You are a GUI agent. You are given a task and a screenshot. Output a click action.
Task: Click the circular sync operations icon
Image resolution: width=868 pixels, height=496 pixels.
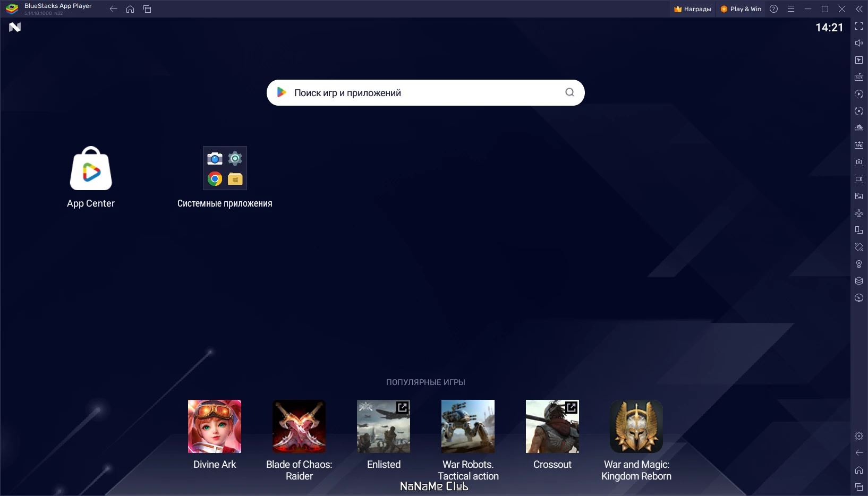point(859,111)
